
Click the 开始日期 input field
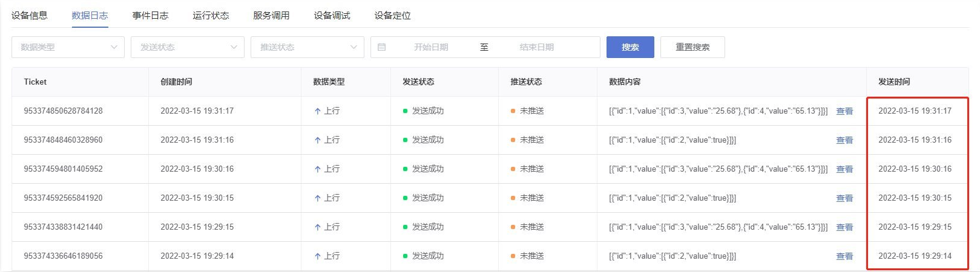pyautogui.click(x=431, y=47)
